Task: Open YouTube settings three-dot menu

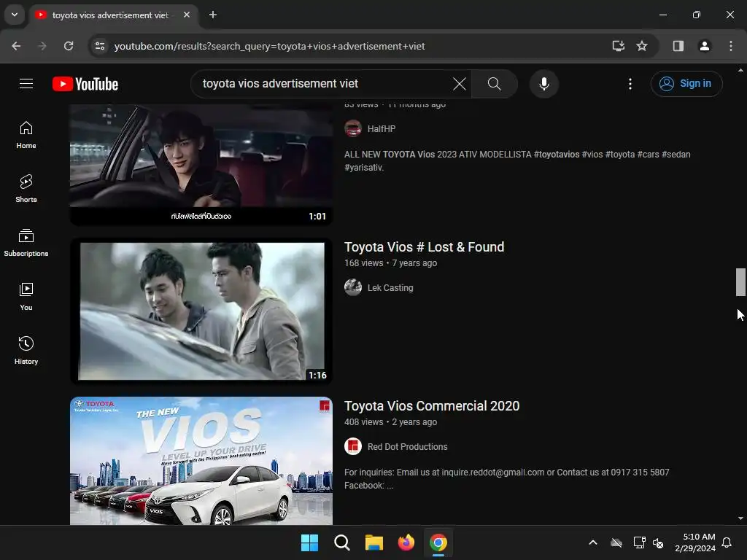Action: point(630,84)
